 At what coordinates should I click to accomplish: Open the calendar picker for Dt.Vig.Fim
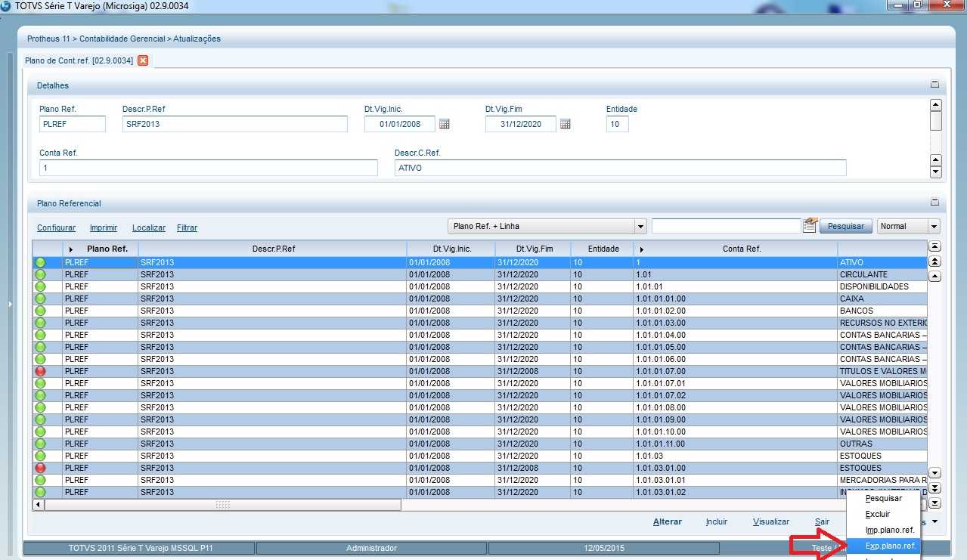565,123
